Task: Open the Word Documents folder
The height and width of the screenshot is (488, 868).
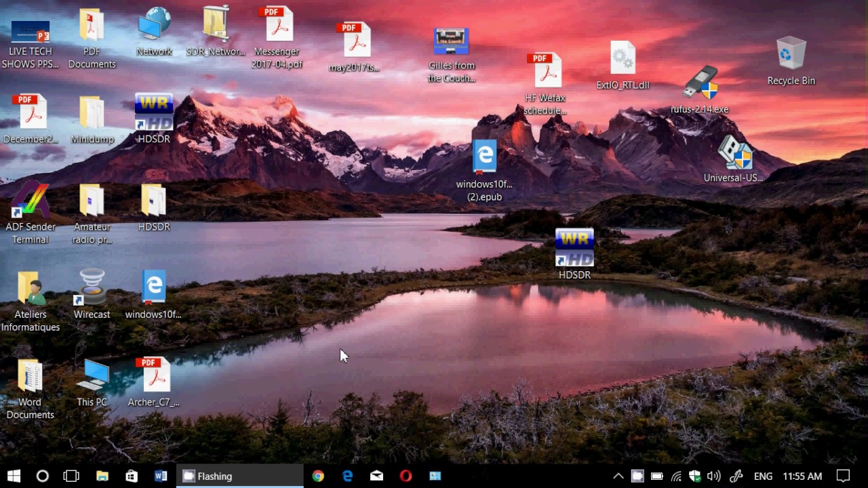Action: tap(31, 389)
